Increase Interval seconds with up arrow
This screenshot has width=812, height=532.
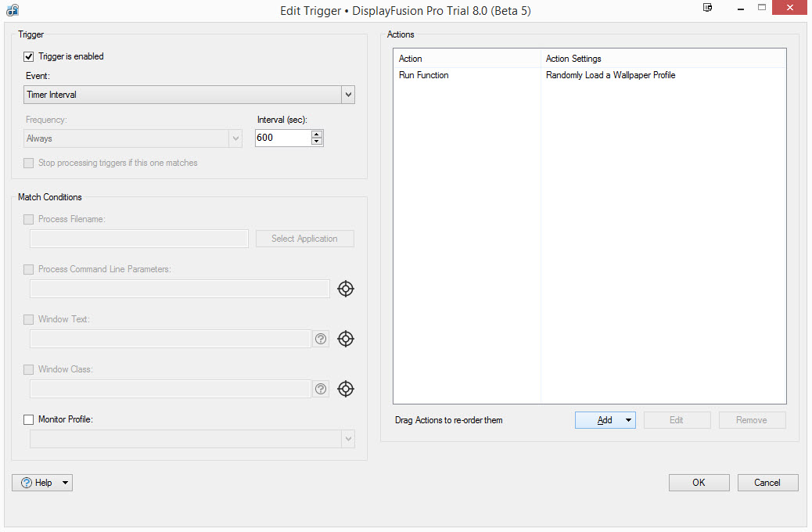click(x=316, y=134)
